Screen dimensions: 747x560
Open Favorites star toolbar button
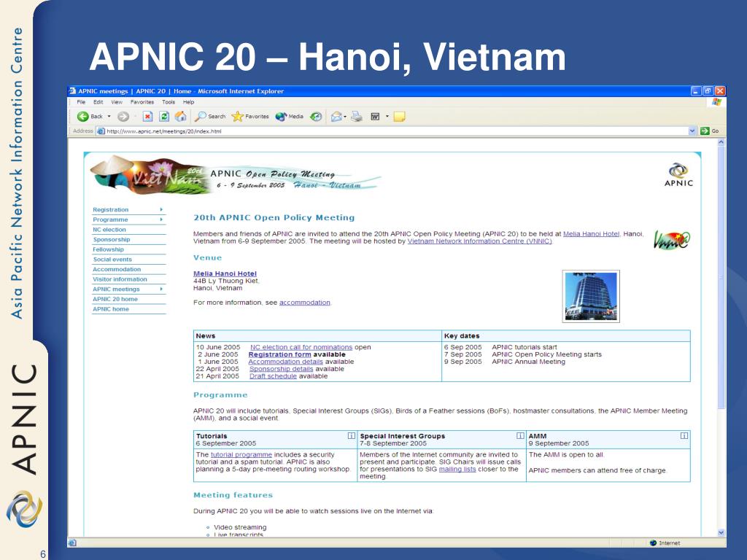coord(250,116)
